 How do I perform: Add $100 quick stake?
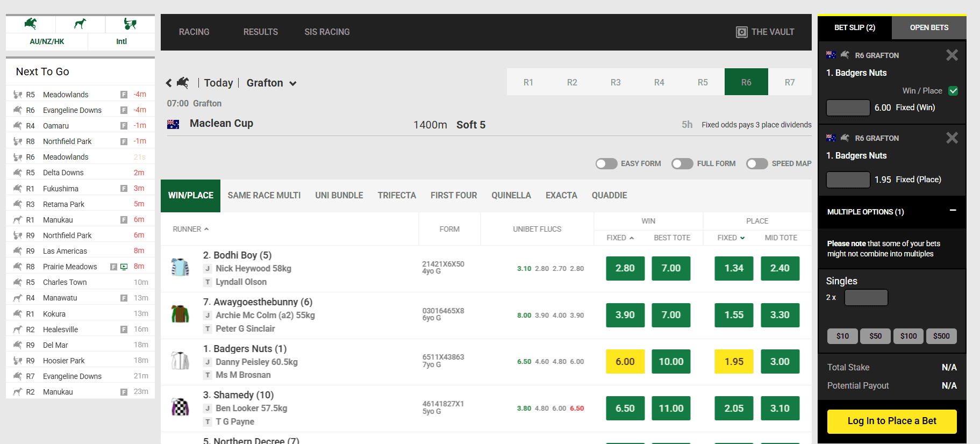909,336
